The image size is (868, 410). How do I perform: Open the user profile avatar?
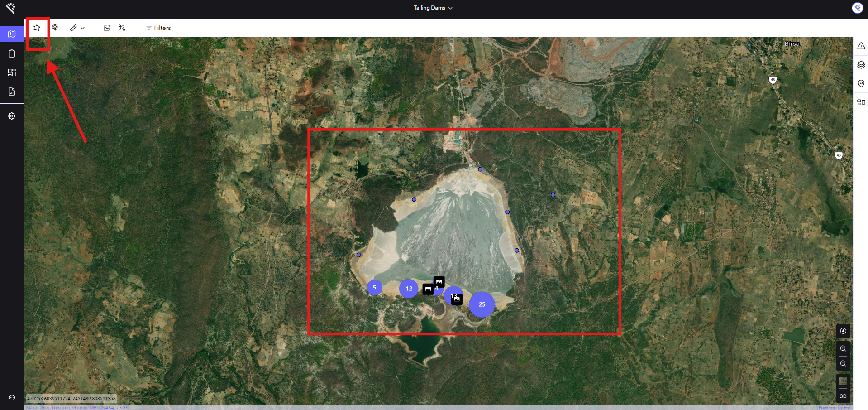coord(857,8)
